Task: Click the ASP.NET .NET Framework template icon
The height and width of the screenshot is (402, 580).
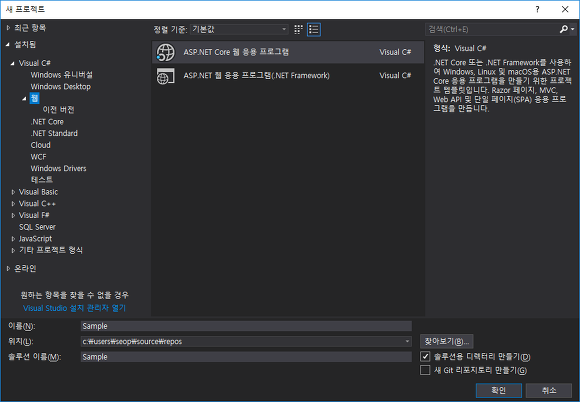Action: coord(165,76)
